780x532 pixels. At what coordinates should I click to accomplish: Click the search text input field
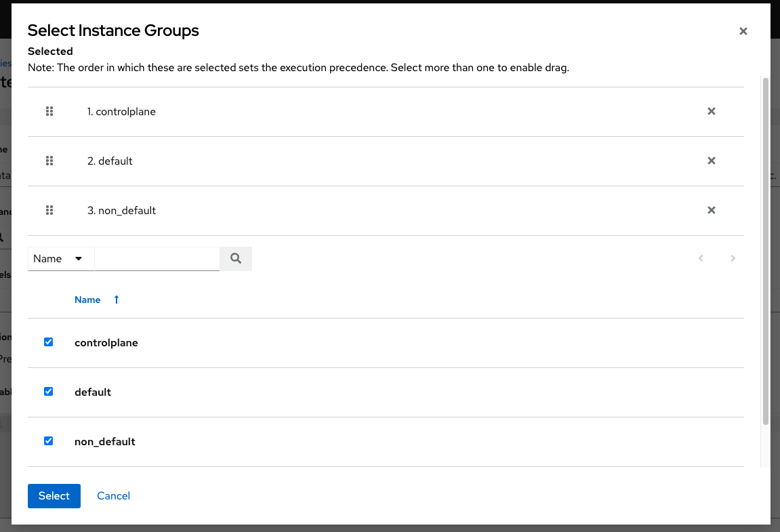coord(157,258)
